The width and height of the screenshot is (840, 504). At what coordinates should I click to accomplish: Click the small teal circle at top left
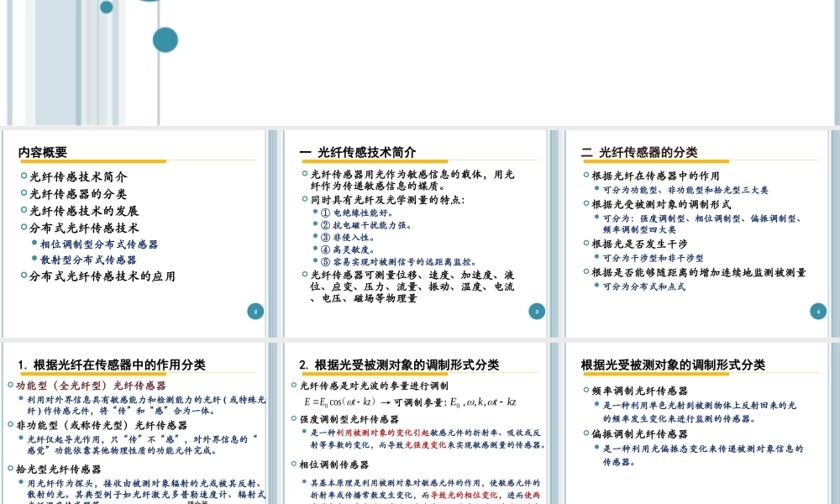pyautogui.click(x=106, y=8)
